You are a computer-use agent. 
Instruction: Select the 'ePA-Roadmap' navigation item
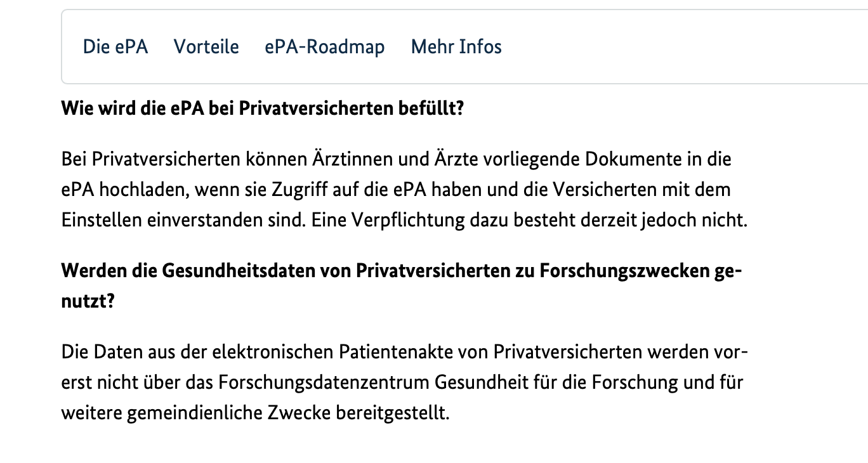325,47
